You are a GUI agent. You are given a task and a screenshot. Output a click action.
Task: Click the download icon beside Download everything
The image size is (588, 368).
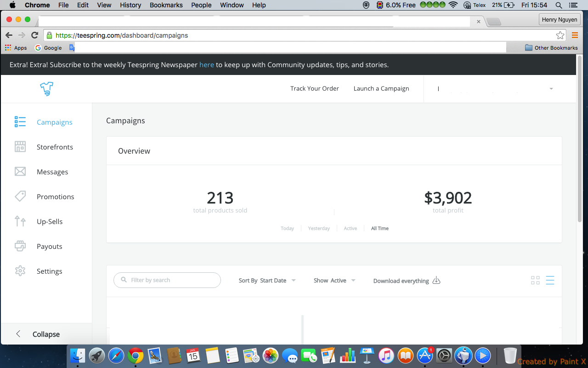(x=436, y=280)
